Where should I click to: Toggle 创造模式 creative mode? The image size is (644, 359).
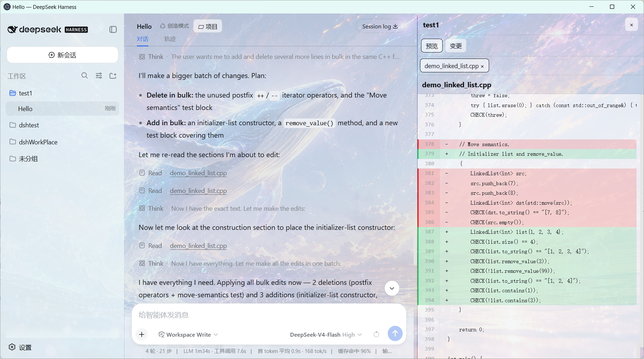coord(174,26)
